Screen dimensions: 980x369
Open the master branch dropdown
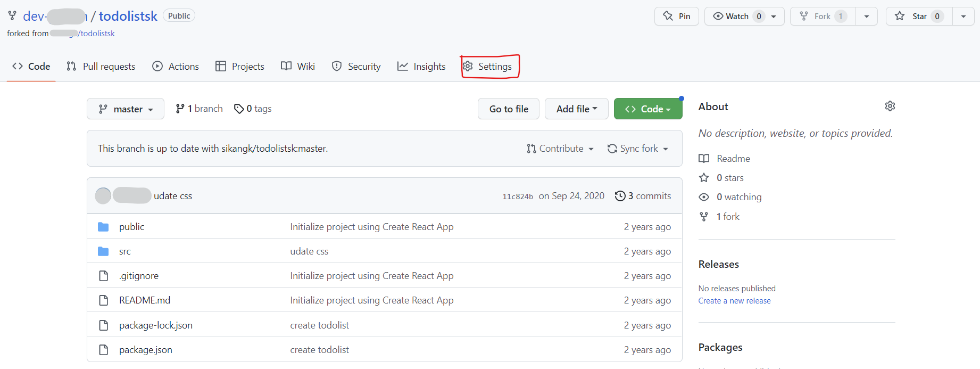126,109
